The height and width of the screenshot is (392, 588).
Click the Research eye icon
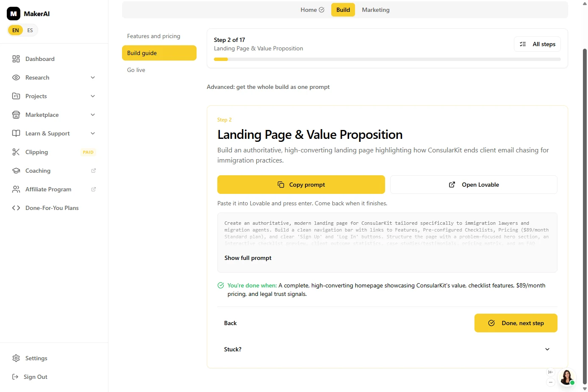click(x=16, y=77)
